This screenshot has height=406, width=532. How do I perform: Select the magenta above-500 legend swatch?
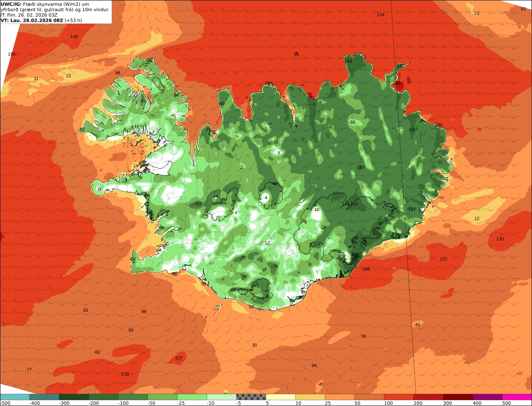click(517, 397)
